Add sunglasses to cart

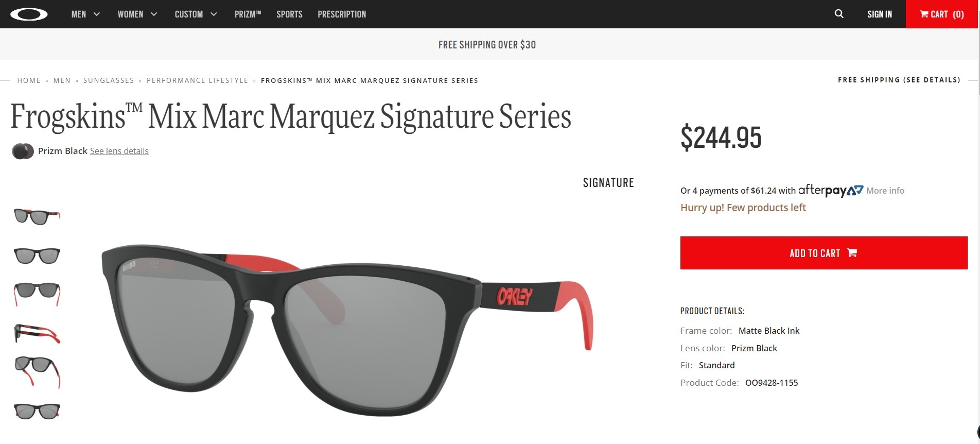coord(824,253)
